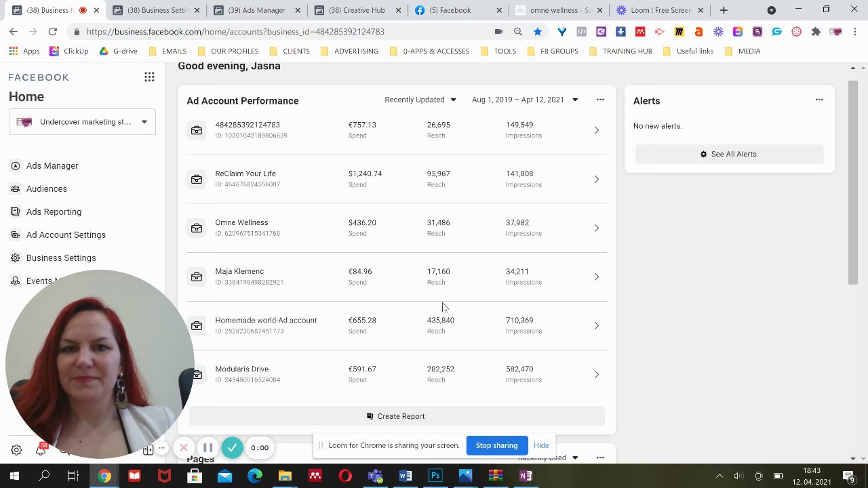Switch to the Creative Hub browser tab
This screenshot has width=868, height=488.
[x=358, y=10]
